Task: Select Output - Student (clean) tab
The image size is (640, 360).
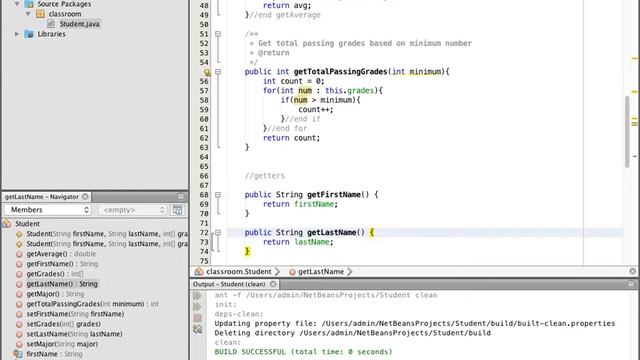Action: (229, 284)
